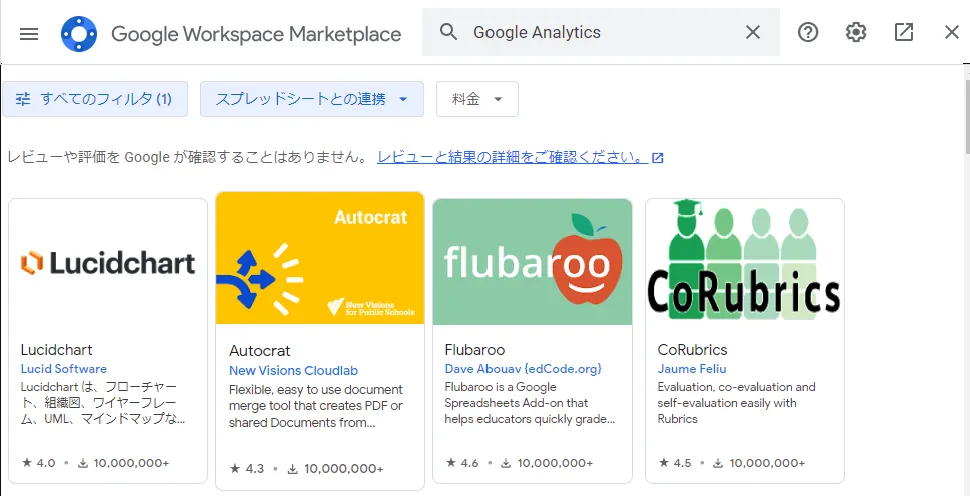Open the Flubaroo app title
This screenshot has width=970, height=496.
coord(475,350)
